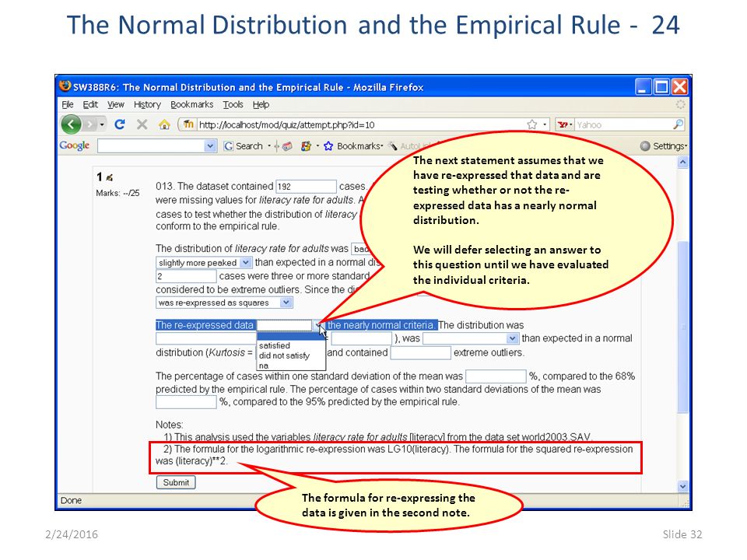Reload the current quiz page

pyautogui.click(x=120, y=124)
